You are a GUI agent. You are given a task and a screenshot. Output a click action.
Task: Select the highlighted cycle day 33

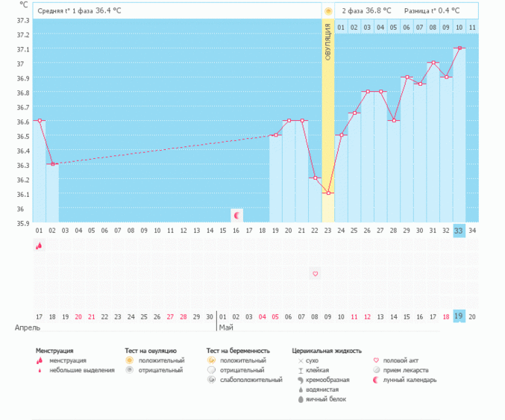(x=459, y=231)
